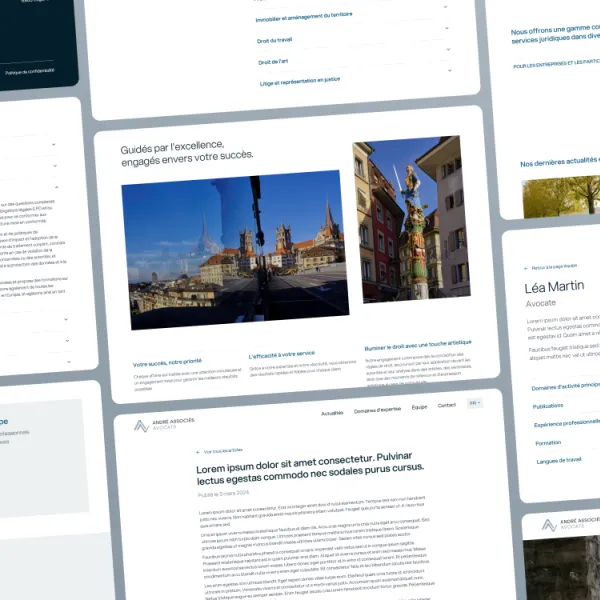Click the 'Immobilier et aménagement du territoire' label
The image size is (600, 600).
click(304, 17)
